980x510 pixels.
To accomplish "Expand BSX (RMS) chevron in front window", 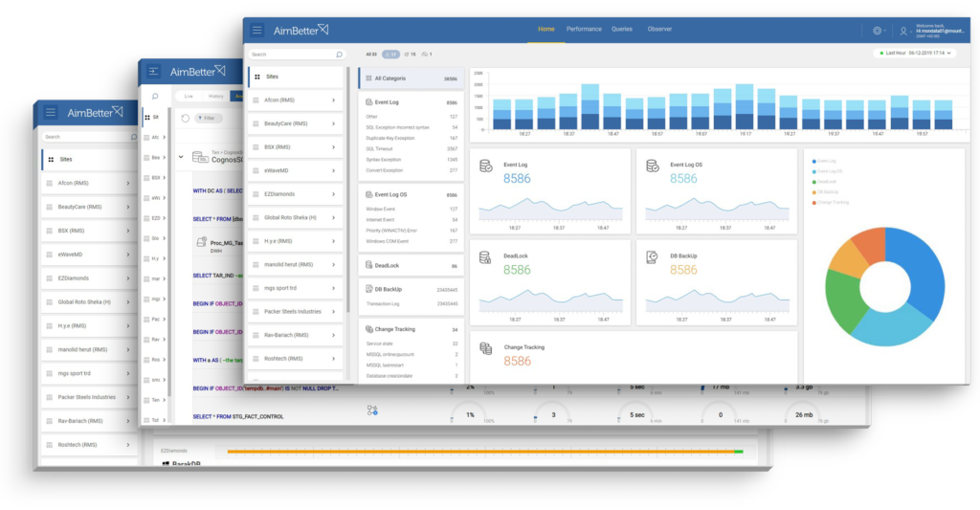I will (x=333, y=146).
